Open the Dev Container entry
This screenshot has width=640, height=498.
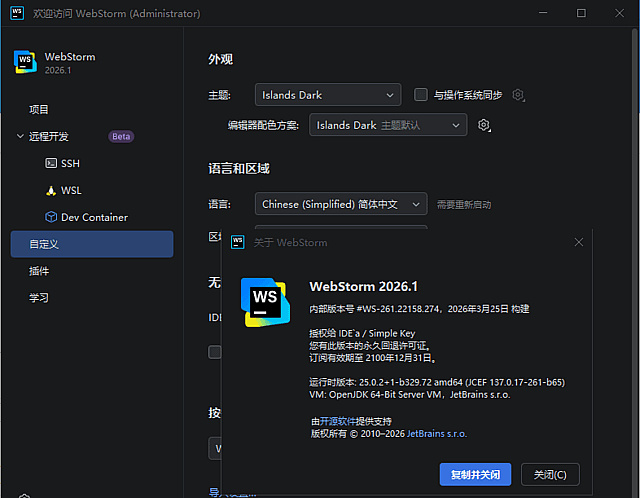click(x=92, y=217)
